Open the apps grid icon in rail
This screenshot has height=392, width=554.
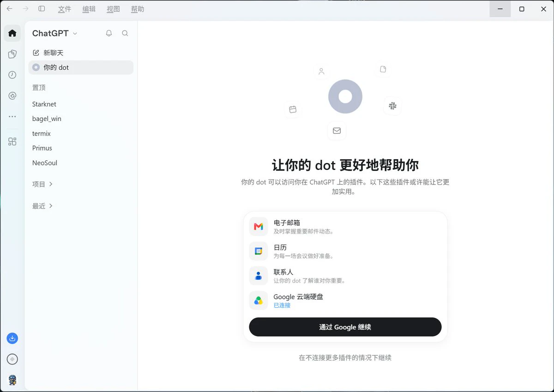pyautogui.click(x=12, y=142)
